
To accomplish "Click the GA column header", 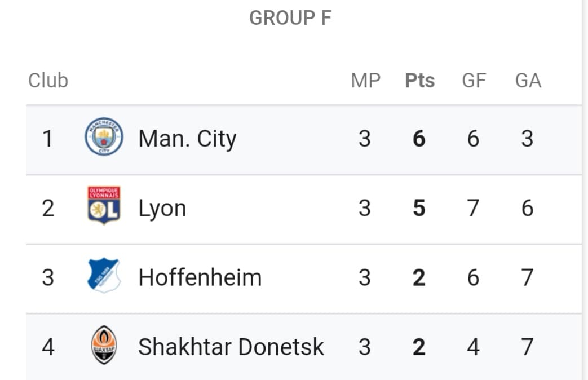I will click(528, 80).
